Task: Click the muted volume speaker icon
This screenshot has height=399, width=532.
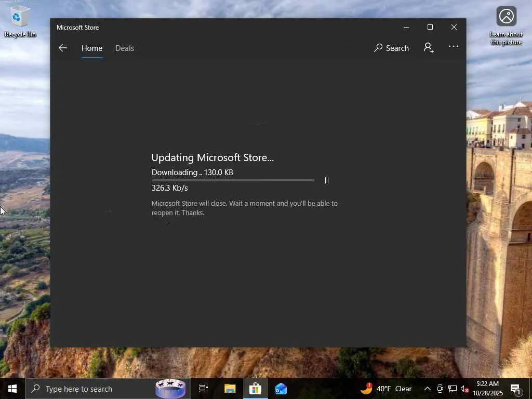Action: [464, 389]
